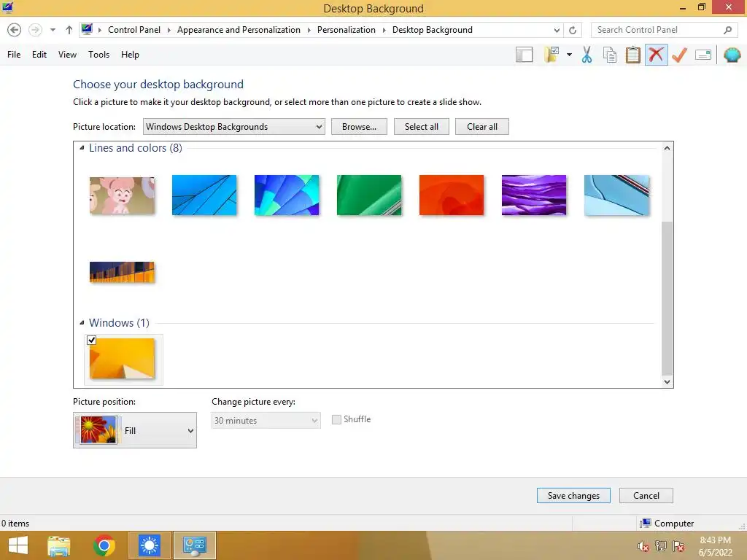Click Control Panel in the breadcrumb
The width and height of the screenshot is (747, 560).
134,29
